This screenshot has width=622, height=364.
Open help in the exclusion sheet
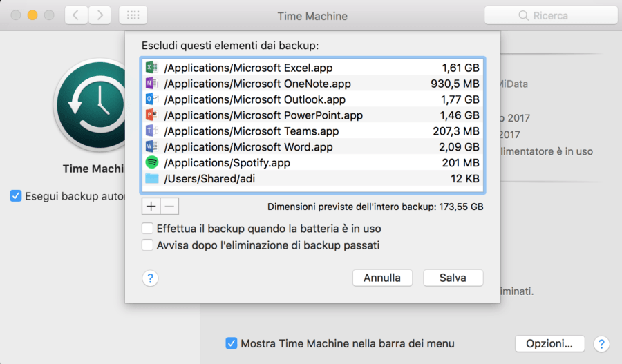tap(151, 278)
